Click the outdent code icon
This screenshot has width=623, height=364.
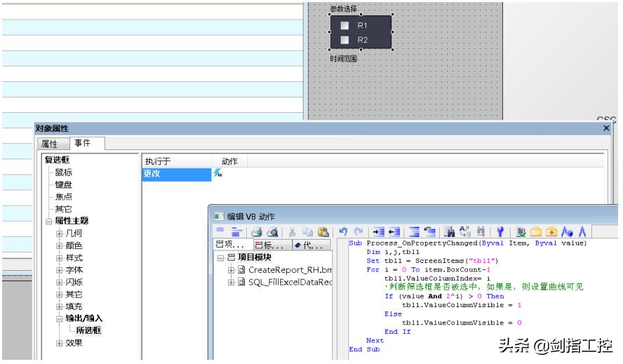point(393,230)
